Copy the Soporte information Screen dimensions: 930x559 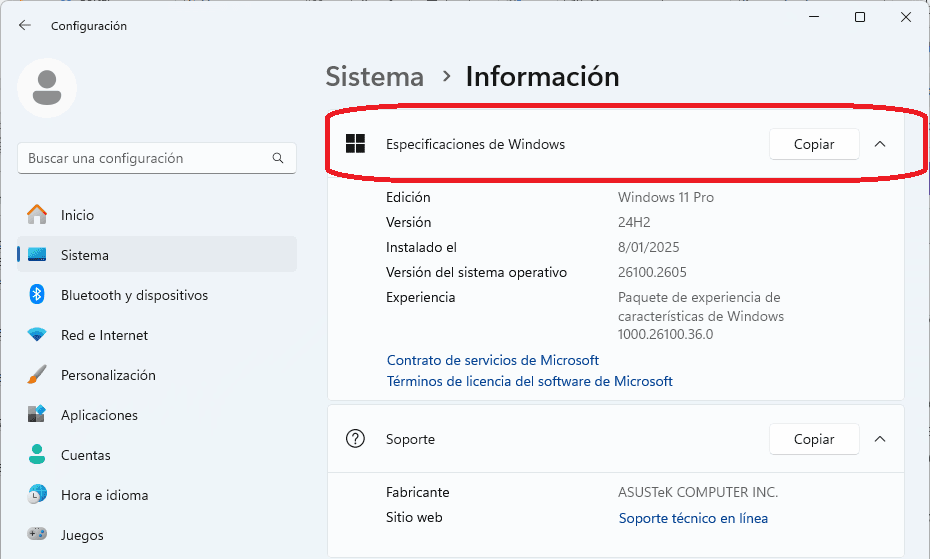(814, 439)
